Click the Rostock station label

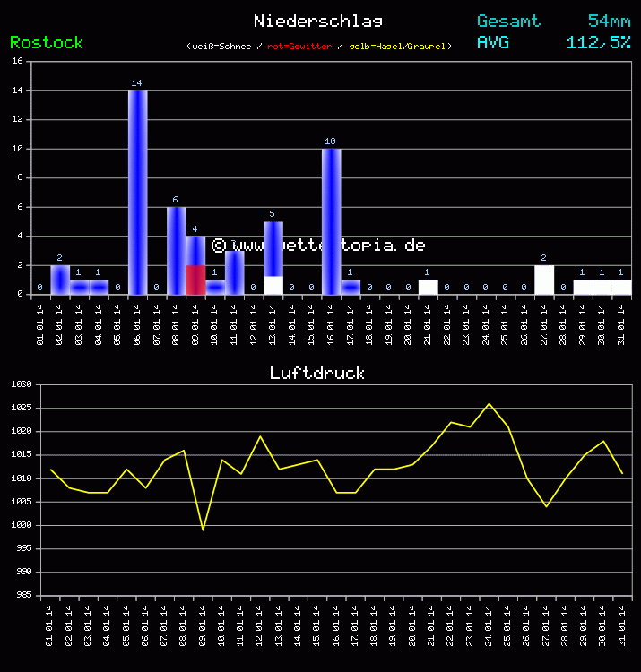click(47, 42)
